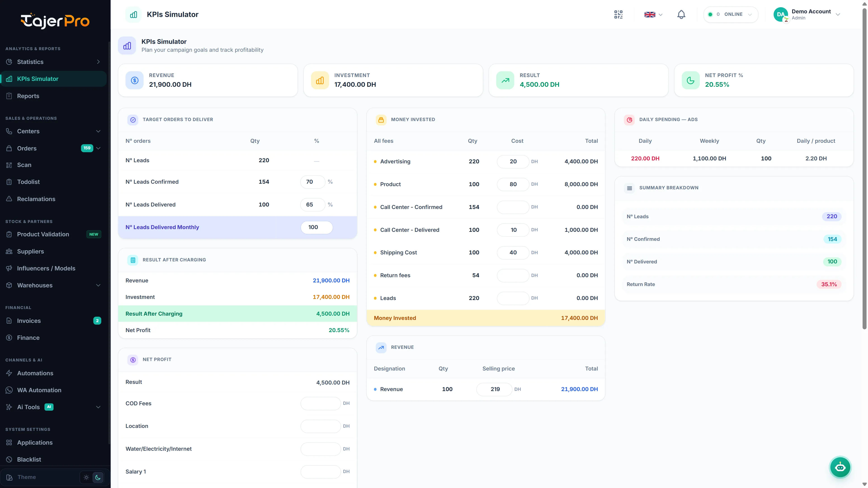Image resolution: width=868 pixels, height=488 pixels.
Task: Open Reclamations section
Action: click(x=53, y=199)
